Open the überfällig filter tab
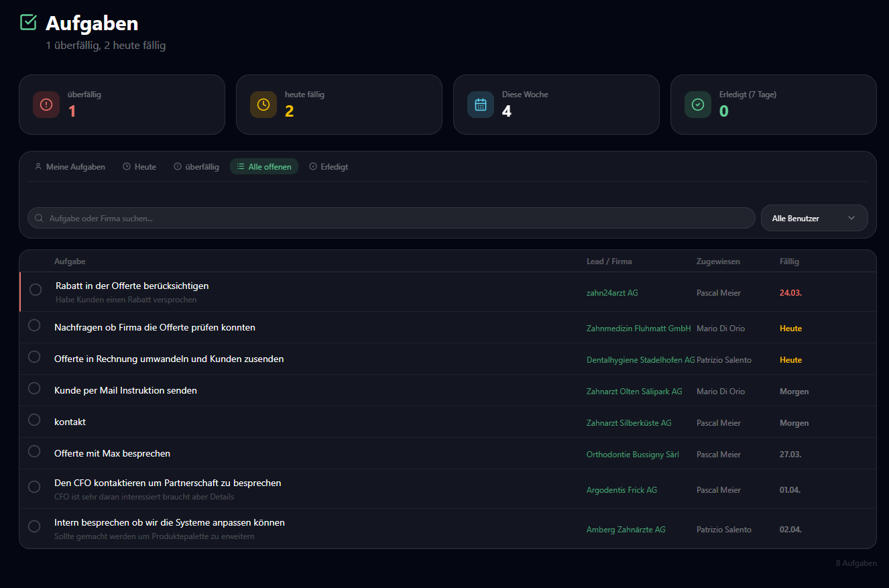This screenshot has height=588, width=889. 196,166
